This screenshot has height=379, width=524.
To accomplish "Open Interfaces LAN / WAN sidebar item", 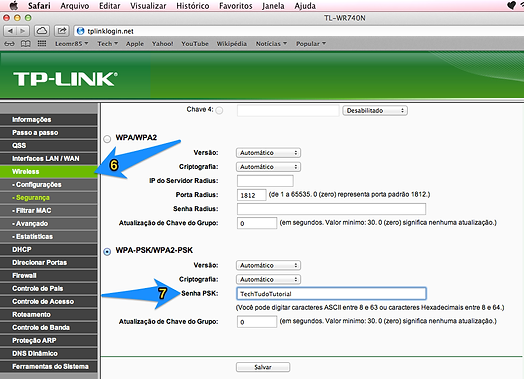I will tap(49, 158).
